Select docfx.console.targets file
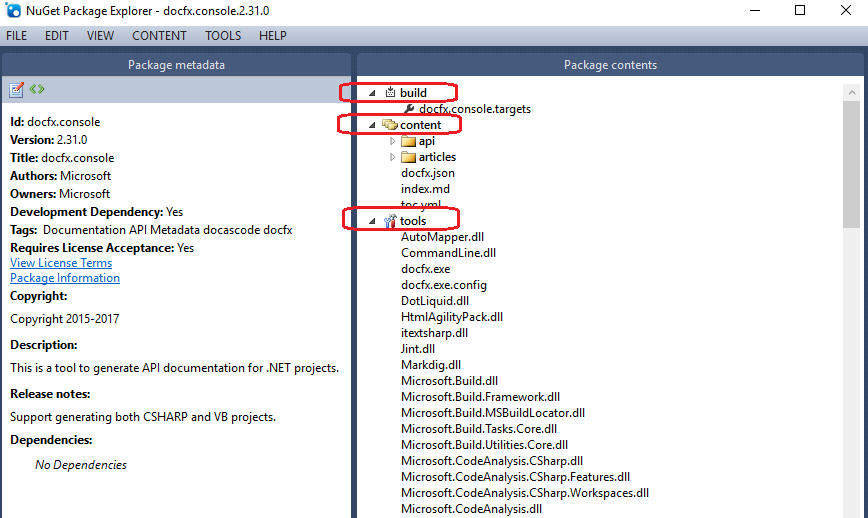 tap(475, 109)
